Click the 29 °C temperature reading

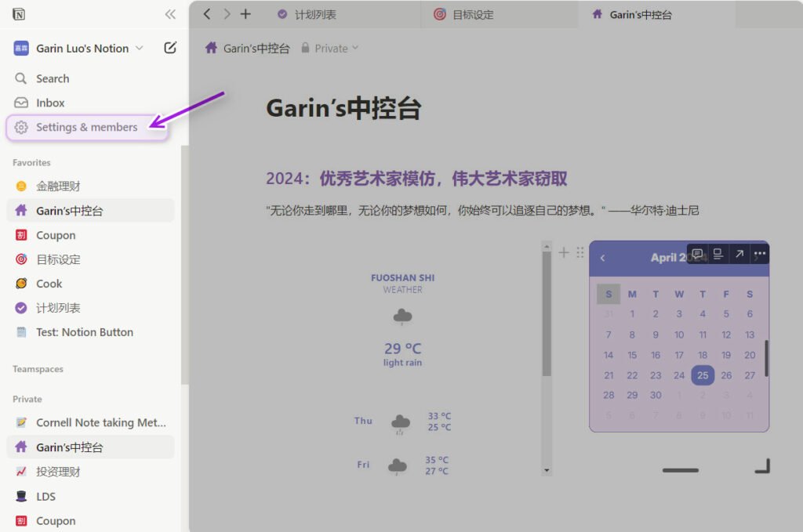(402, 349)
